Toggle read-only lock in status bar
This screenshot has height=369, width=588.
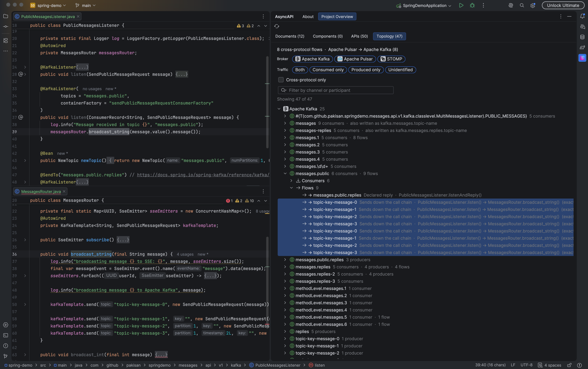pyautogui.click(x=569, y=365)
